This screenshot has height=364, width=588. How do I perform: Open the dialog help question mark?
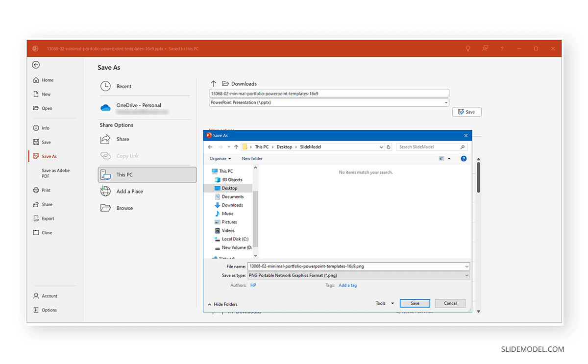pyautogui.click(x=464, y=158)
